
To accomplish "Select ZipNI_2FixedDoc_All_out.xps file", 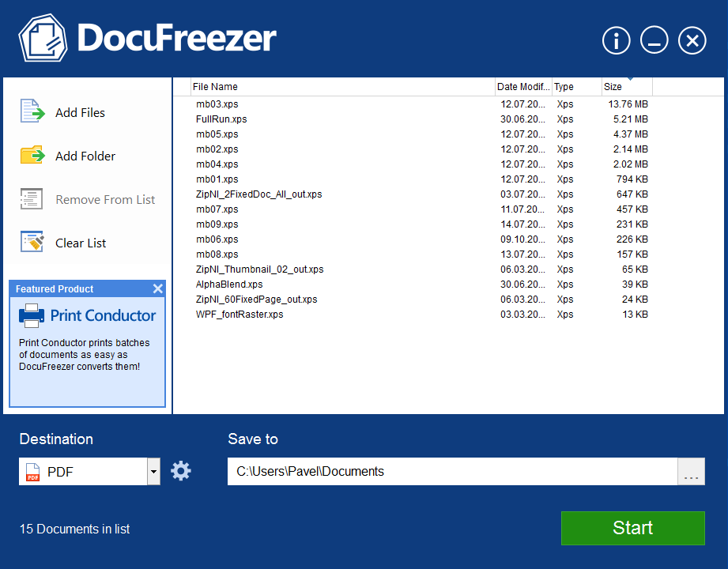I will (258, 194).
